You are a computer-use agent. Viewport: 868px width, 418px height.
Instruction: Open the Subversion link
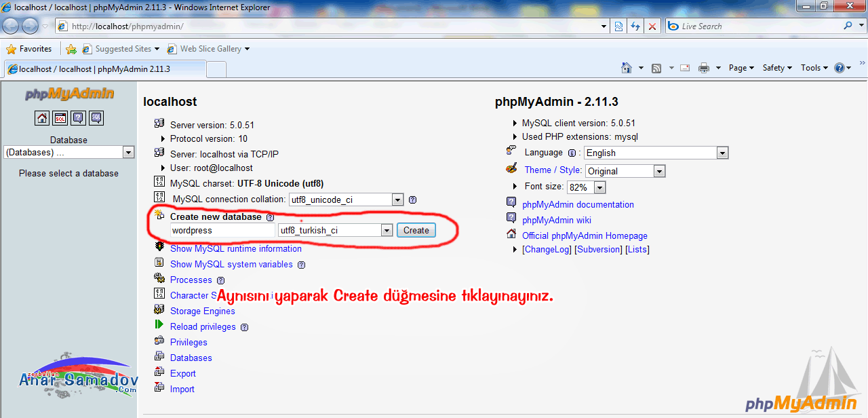[598, 250]
